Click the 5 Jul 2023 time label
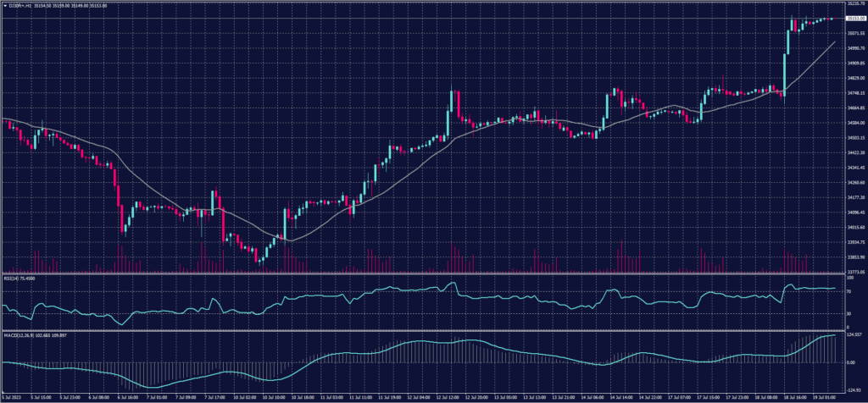 [13, 396]
